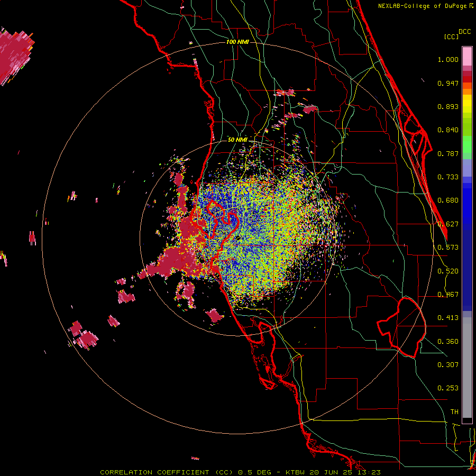
Task: Click the 50 NMI range ring label
Action: 237,140
